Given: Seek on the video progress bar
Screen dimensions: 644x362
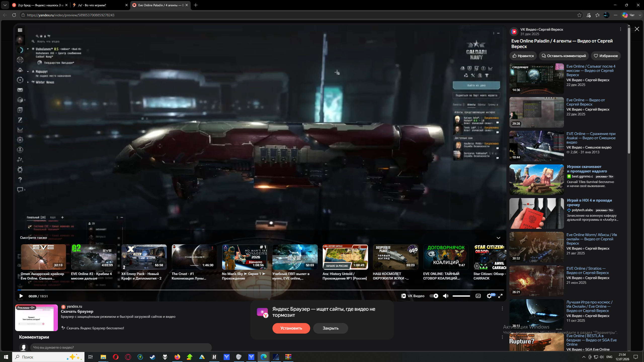Looking at the screenshot, I should pos(261,290).
